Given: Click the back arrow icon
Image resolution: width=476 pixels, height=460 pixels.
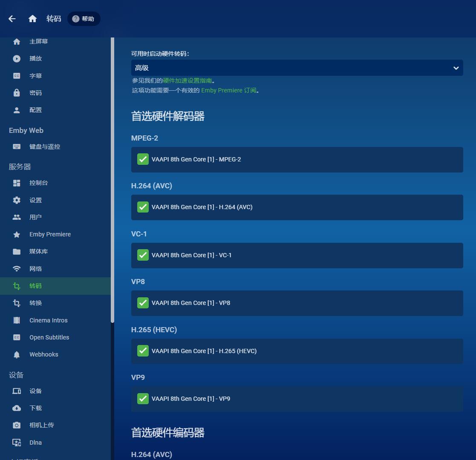Looking at the screenshot, I should tap(12, 19).
